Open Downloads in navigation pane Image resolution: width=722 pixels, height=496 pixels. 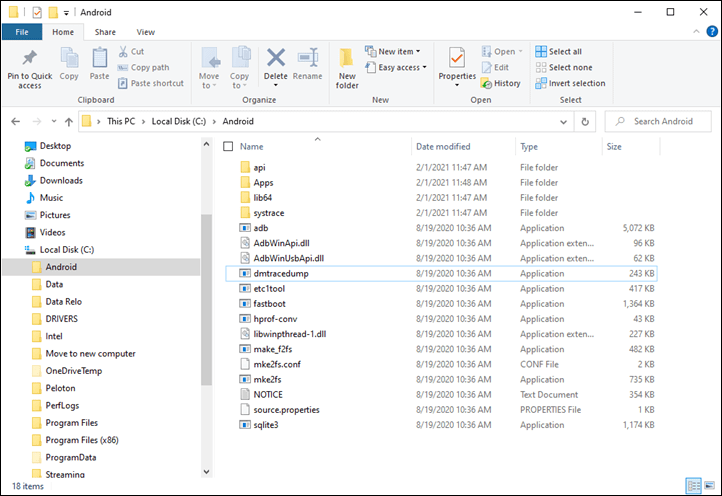tap(61, 181)
